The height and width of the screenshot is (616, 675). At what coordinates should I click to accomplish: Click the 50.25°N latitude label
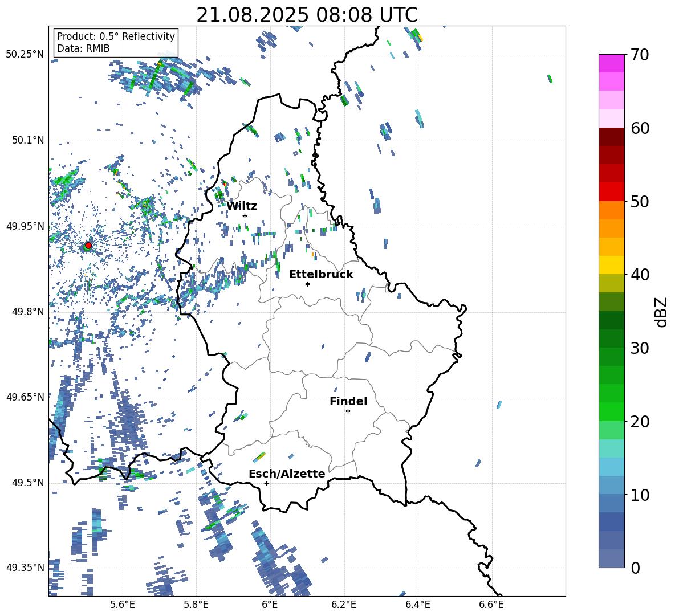[x=25, y=55]
